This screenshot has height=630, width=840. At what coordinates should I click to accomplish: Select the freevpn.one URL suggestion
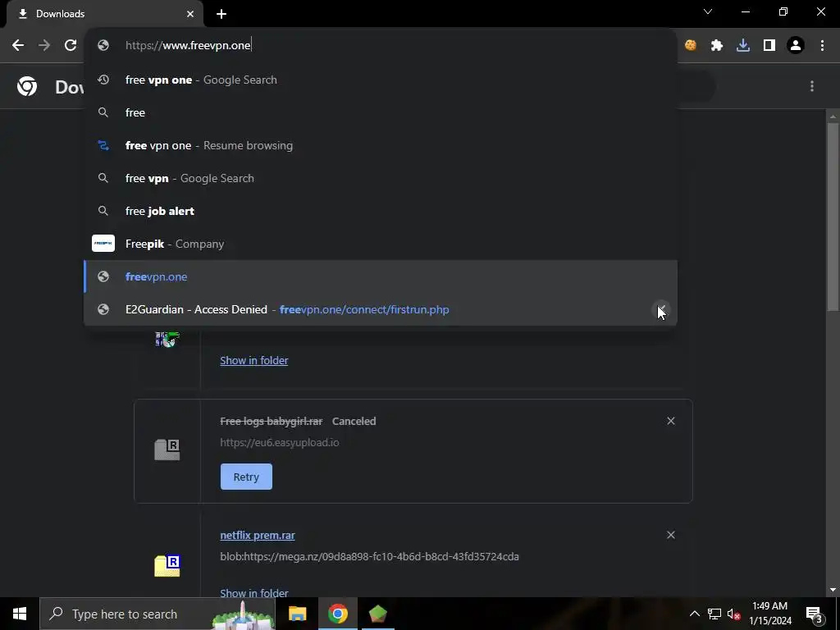pos(381,277)
